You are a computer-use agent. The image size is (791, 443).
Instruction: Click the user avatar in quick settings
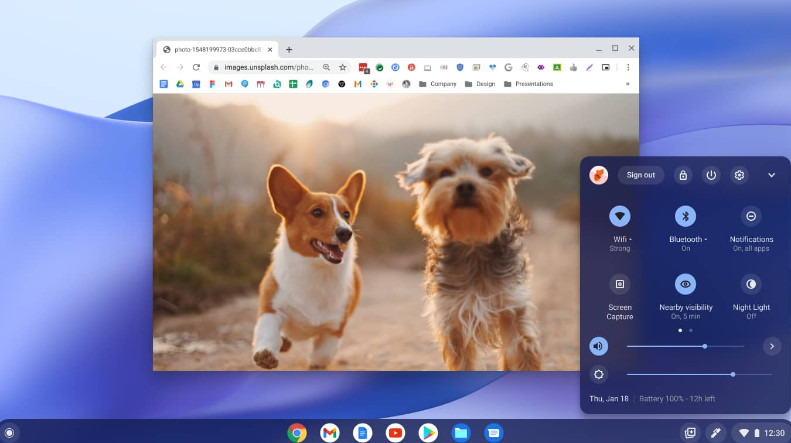pyautogui.click(x=599, y=175)
